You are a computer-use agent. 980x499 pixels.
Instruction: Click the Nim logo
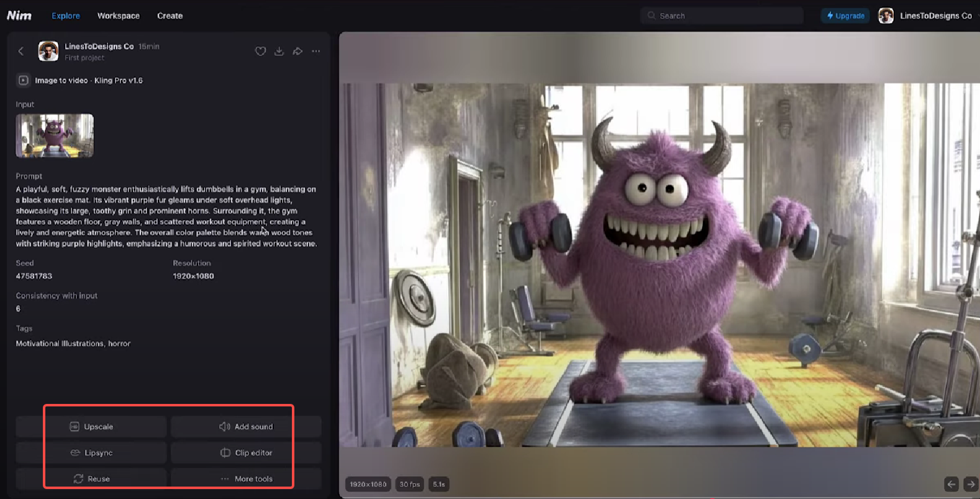pos(19,16)
